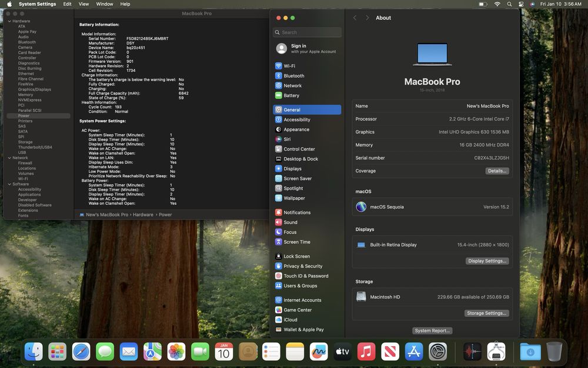Open Display Settings button
The width and height of the screenshot is (588, 368).
coord(487,261)
